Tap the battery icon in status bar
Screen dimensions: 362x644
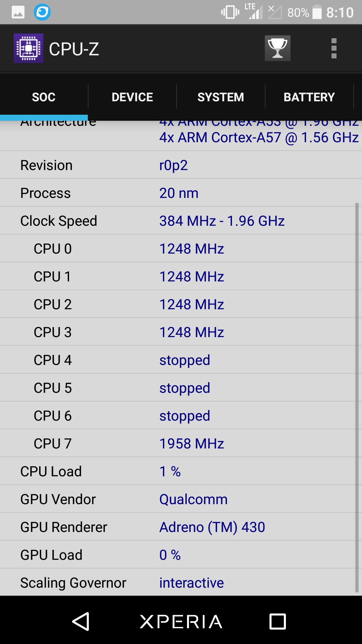317,12
